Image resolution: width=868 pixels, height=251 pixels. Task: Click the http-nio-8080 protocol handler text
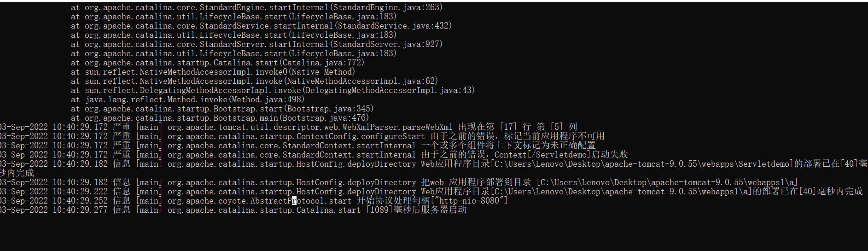point(471,201)
